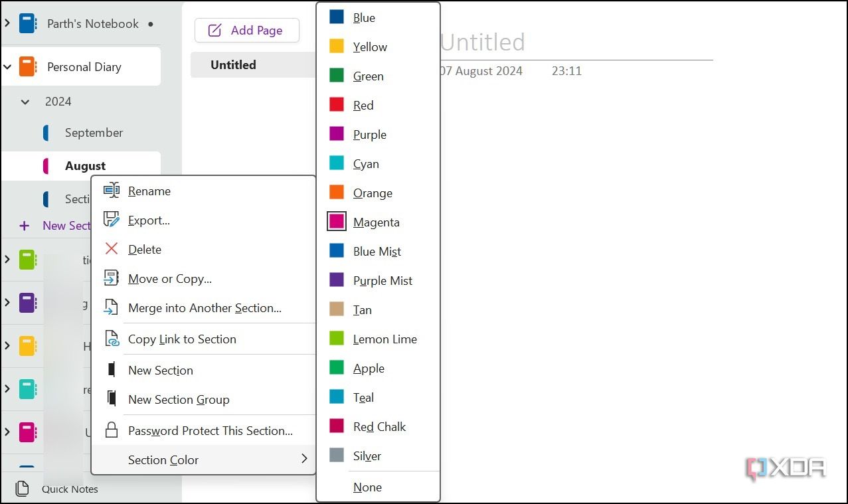Click the New Section icon in menu
The width and height of the screenshot is (848, 504).
[112, 370]
